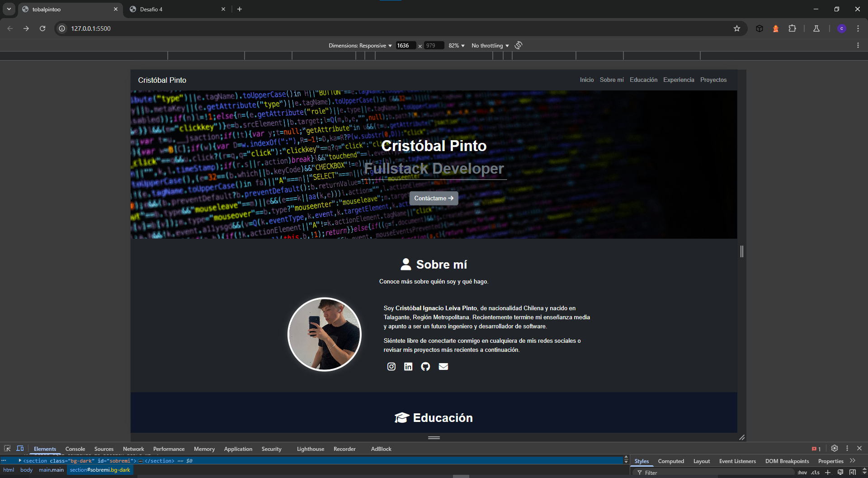Toggle :hov element states in Styles pane
This screenshot has height=478, width=868.
pyautogui.click(x=802, y=472)
